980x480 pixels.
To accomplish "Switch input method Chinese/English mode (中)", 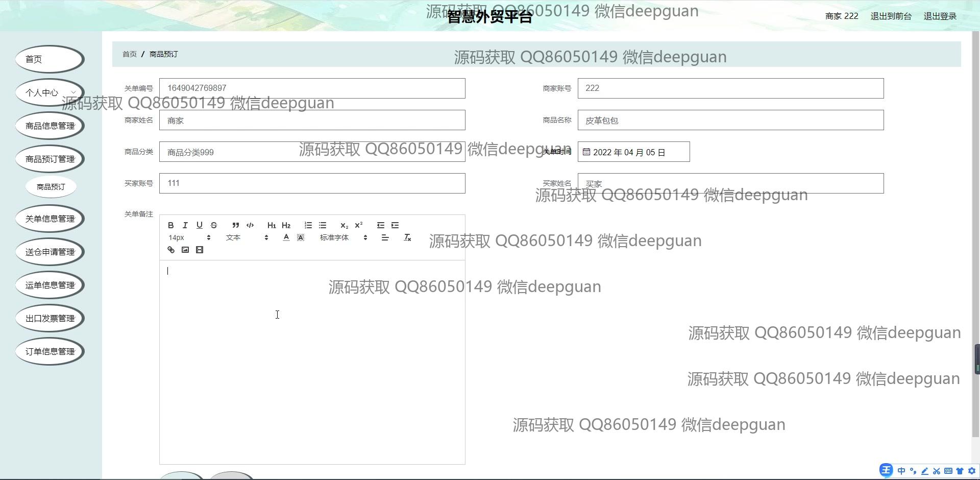I will pos(901,471).
